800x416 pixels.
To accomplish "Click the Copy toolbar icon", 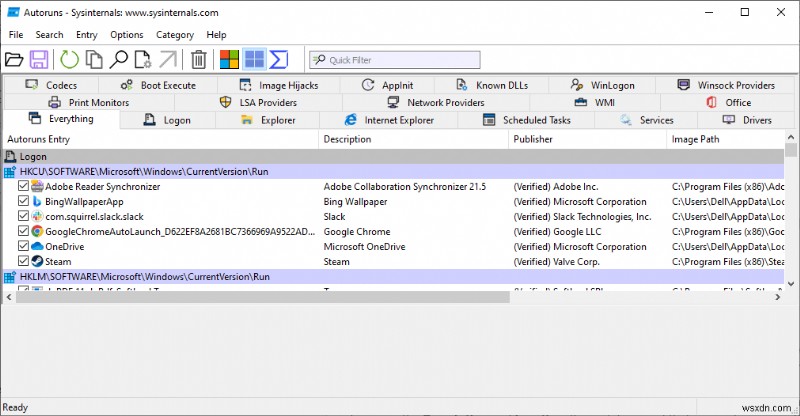I will click(94, 60).
